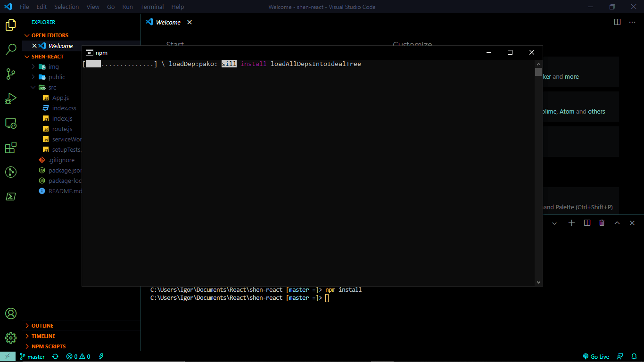The width and height of the screenshot is (644, 362).
Task: Open the Go menu
Action: (111, 7)
